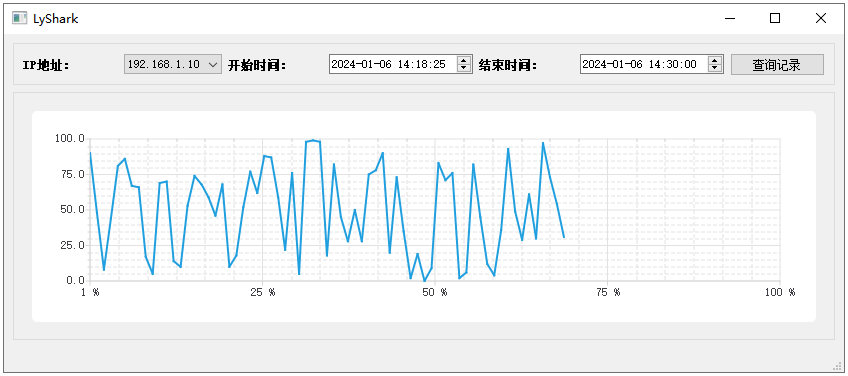848x376 pixels.
Task: Decrease 结束时间 with the down arrow
Action: [x=715, y=69]
